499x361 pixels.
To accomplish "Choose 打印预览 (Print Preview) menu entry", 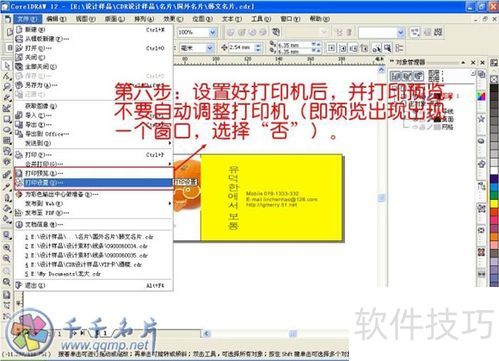I will [x=93, y=173].
